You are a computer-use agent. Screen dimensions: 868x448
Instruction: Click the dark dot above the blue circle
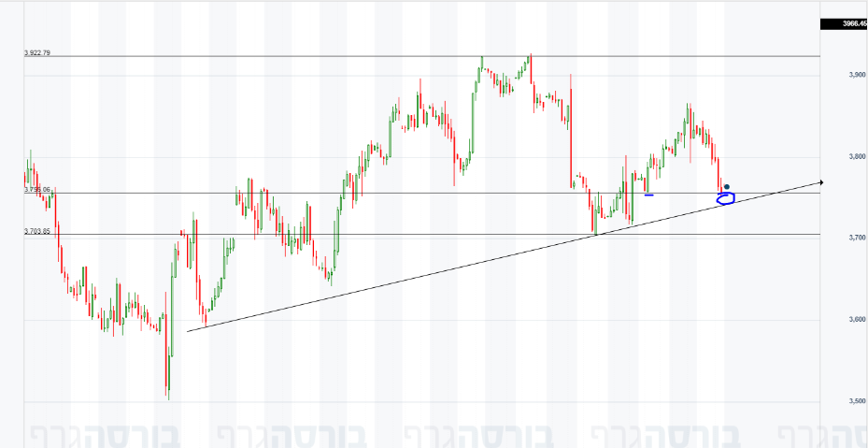(x=727, y=187)
